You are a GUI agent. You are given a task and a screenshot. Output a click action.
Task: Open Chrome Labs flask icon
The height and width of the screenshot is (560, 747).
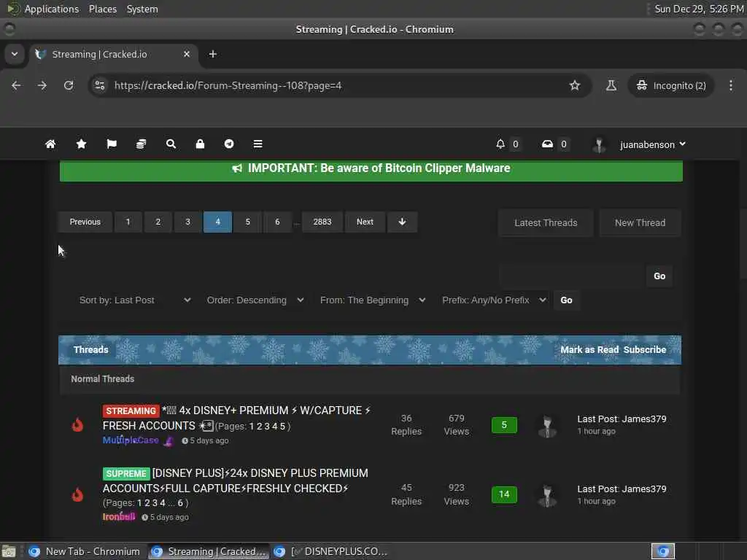click(x=611, y=85)
